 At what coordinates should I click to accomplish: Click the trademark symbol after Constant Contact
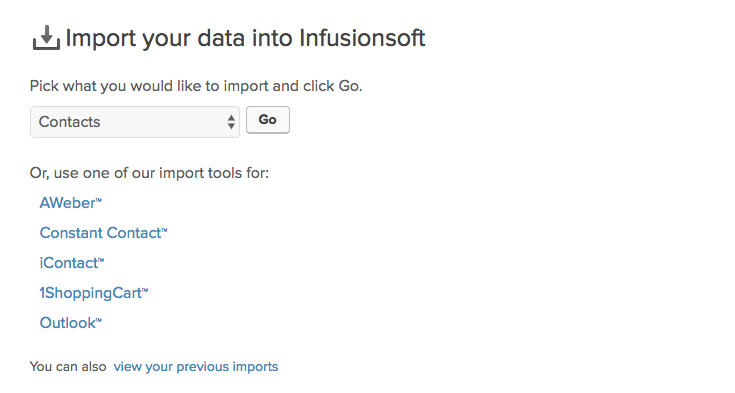(x=165, y=230)
